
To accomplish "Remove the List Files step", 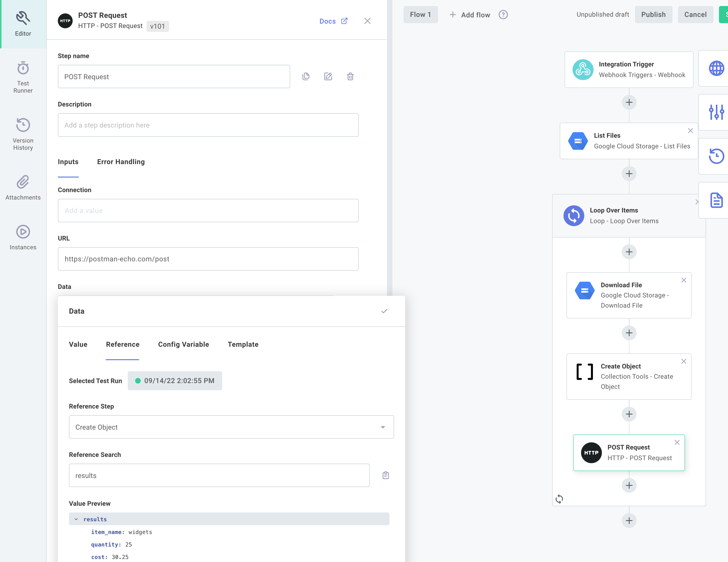I will 690,131.
